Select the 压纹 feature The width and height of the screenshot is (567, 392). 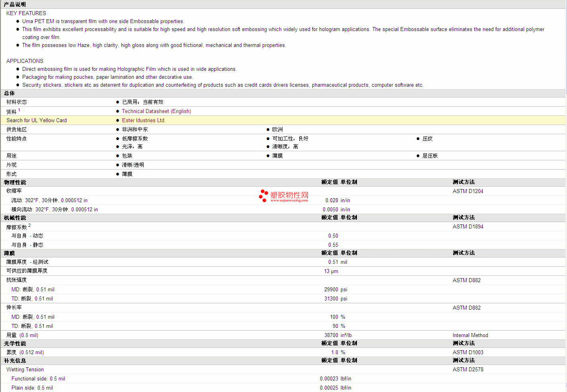[x=428, y=139]
